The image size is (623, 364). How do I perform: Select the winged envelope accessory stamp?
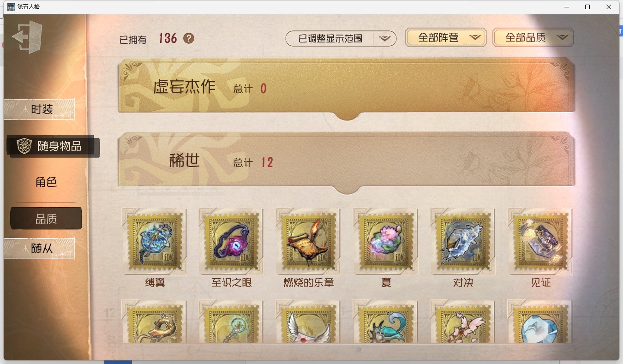pyautogui.click(x=308, y=322)
